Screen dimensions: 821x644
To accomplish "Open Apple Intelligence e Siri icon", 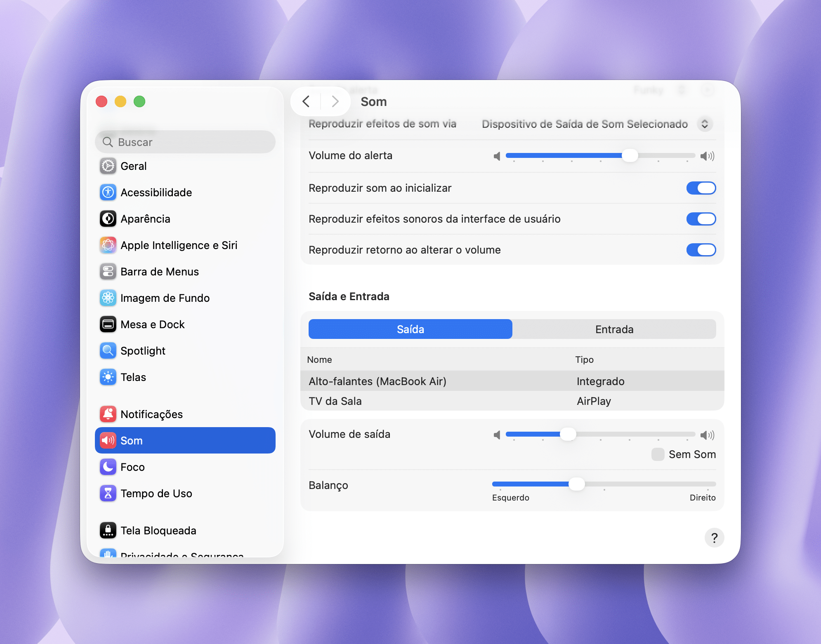I will click(x=108, y=245).
